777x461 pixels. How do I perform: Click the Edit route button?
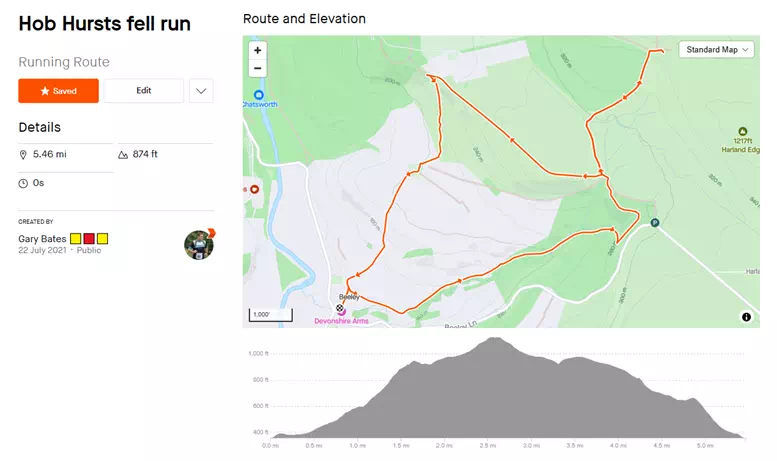pos(144,91)
